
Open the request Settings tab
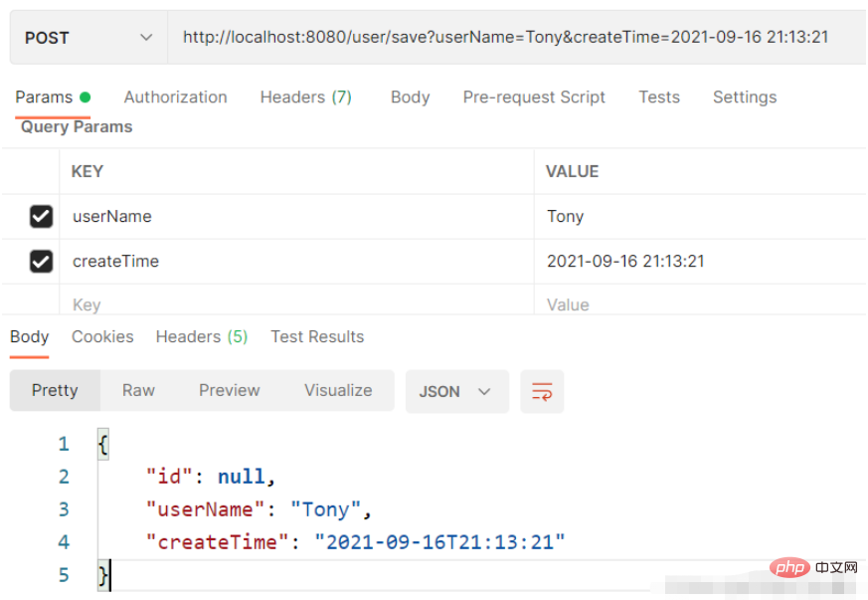point(744,97)
